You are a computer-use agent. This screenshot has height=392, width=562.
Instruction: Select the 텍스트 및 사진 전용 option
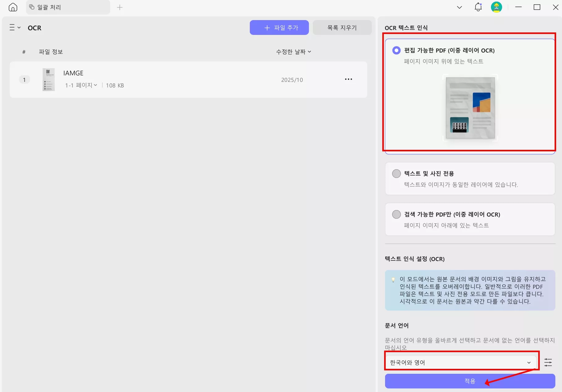tap(396, 174)
